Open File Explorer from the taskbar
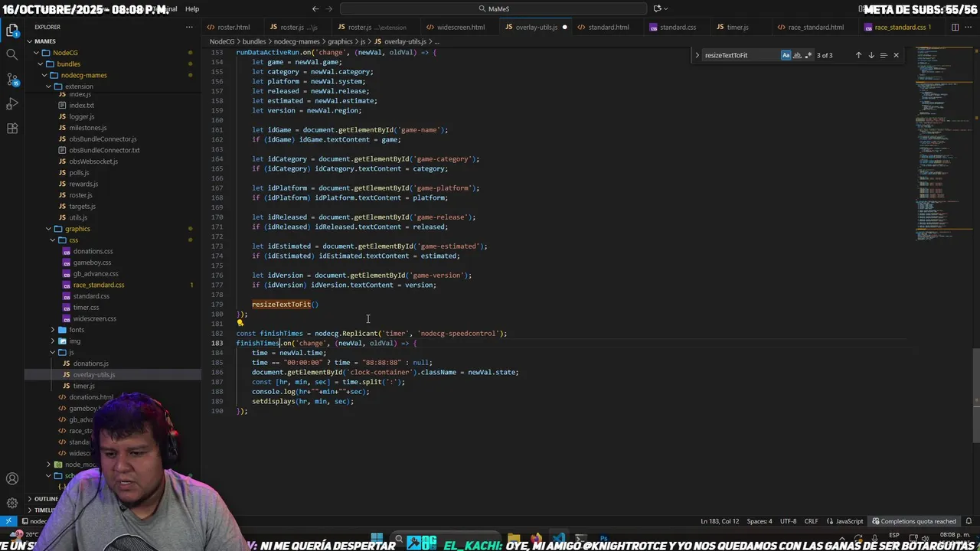The height and width of the screenshot is (551, 980). (514, 539)
